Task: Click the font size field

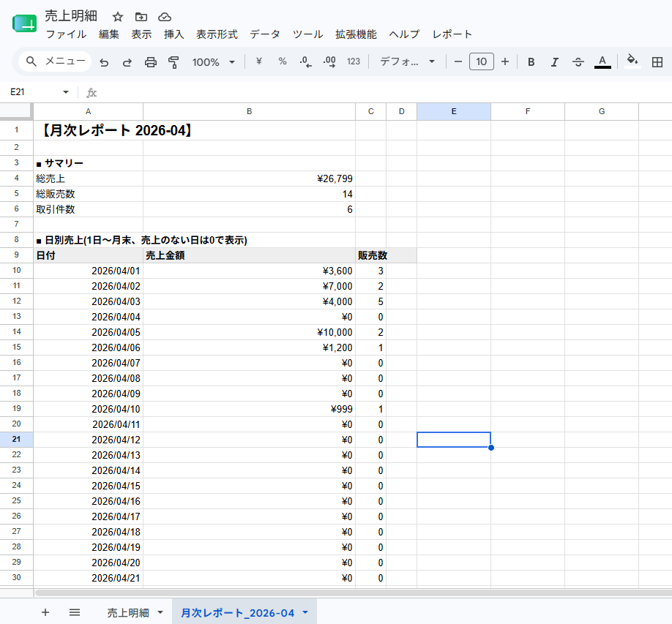Action: pos(481,61)
